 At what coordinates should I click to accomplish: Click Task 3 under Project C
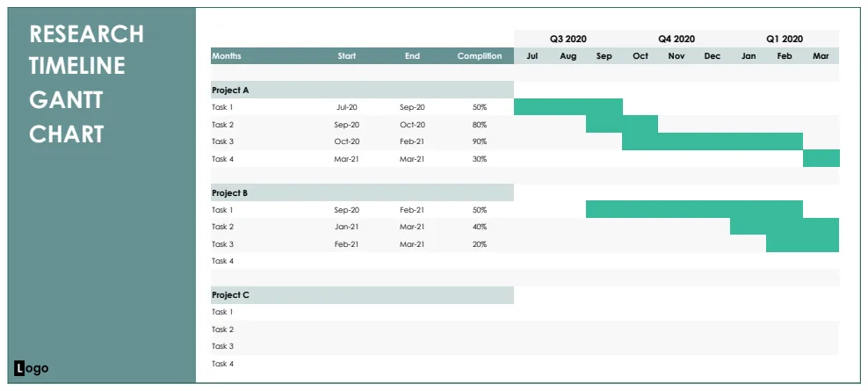(x=222, y=346)
